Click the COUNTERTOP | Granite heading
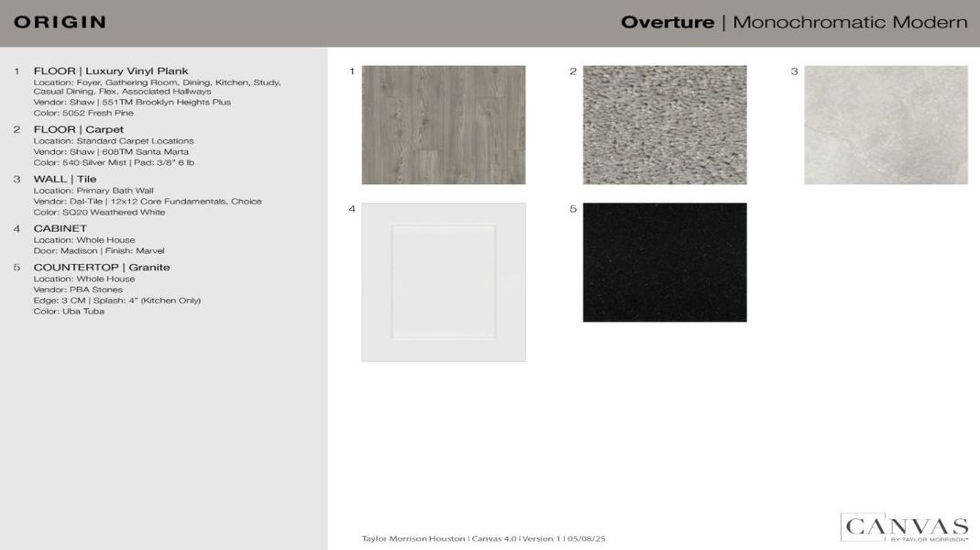Viewport: 980px width, 550px height. [101, 267]
